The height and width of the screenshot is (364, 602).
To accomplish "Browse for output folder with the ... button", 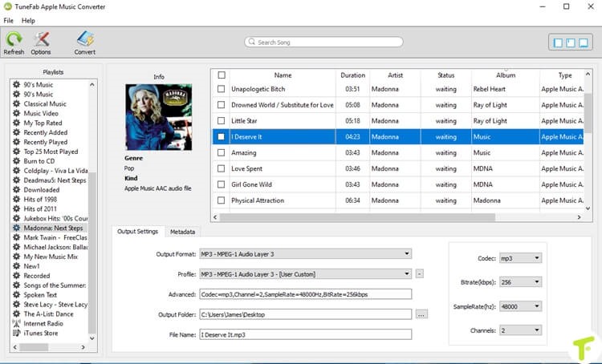I will tap(421, 314).
